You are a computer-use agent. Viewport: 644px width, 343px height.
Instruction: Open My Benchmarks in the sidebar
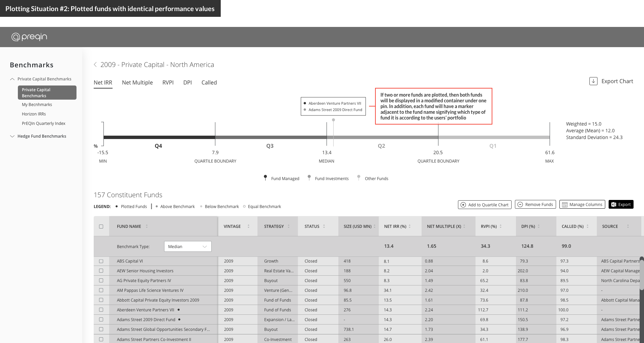37,105
